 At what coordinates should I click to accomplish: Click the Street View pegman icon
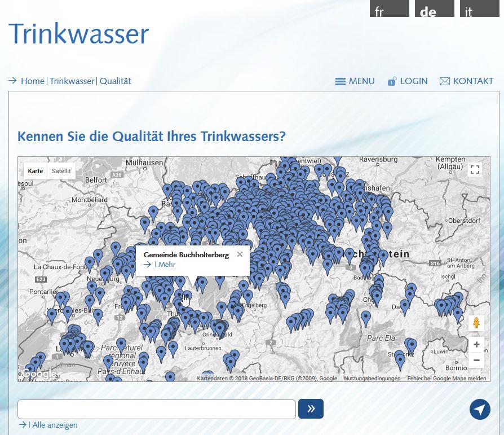click(x=476, y=323)
